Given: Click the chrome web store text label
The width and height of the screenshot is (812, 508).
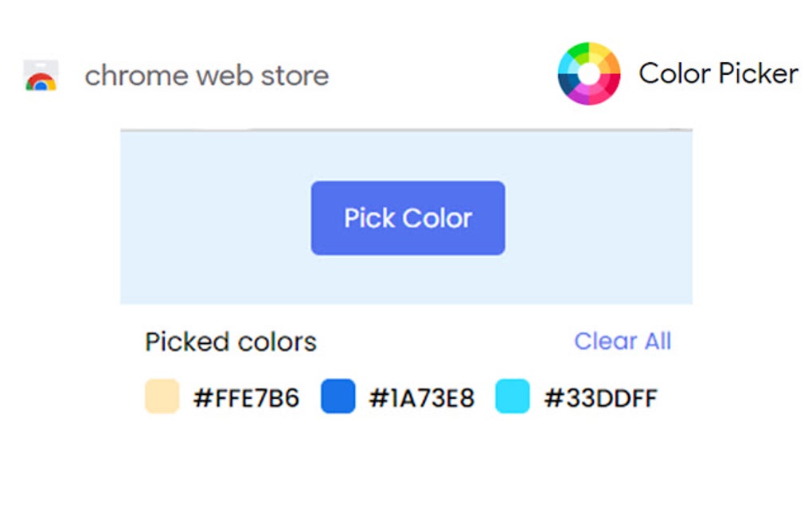Looking at the screenshot, I should tap(208, 76).
